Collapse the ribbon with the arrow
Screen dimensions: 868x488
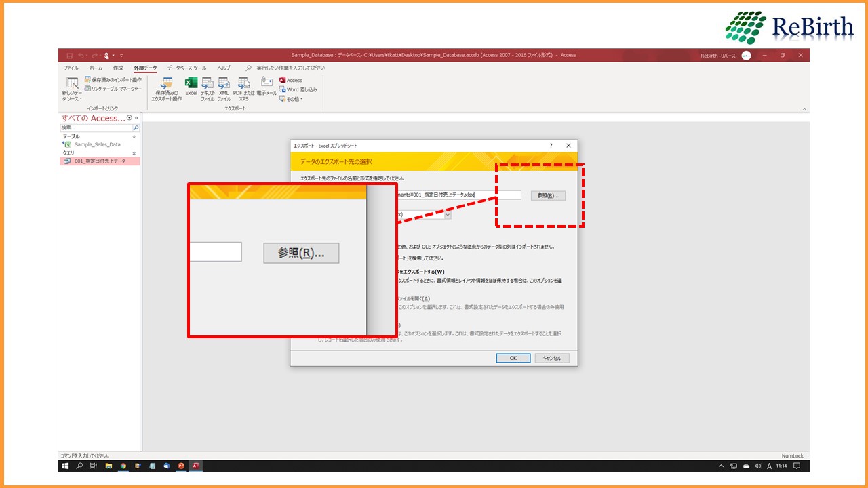pyautogui.click(x=804, y=109)
